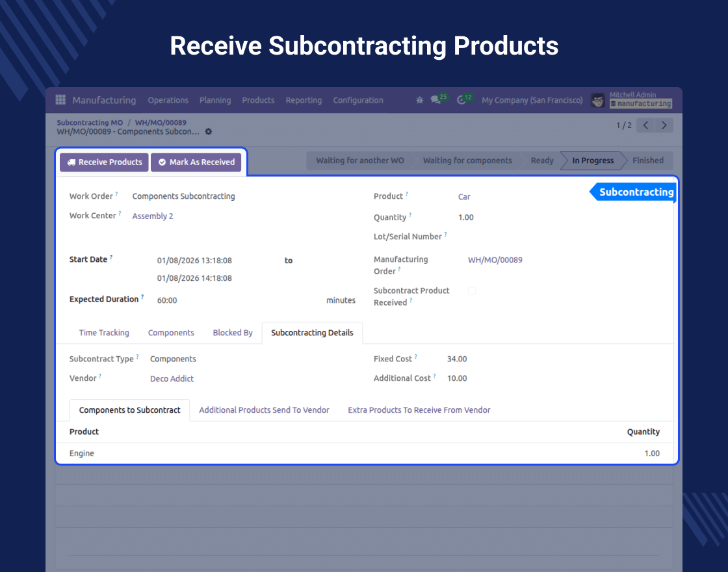Image resolution: width=728 pixels, height=572 pixels.
Task: Open the Car product link
Action: click(464, 197)
